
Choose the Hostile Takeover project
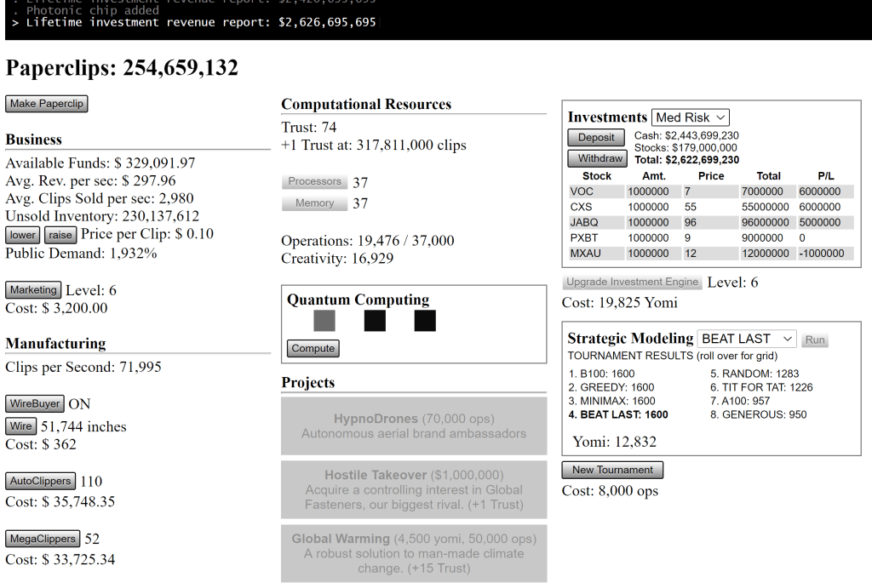(x=414, y=489)
